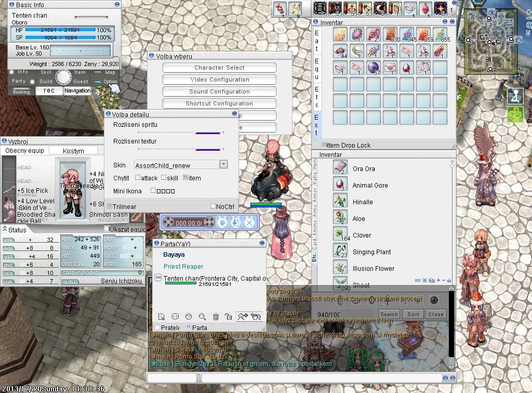Select the candy item in the hotkey bar
The width and height of the screenshot is (532, 393).
point(280,8)
